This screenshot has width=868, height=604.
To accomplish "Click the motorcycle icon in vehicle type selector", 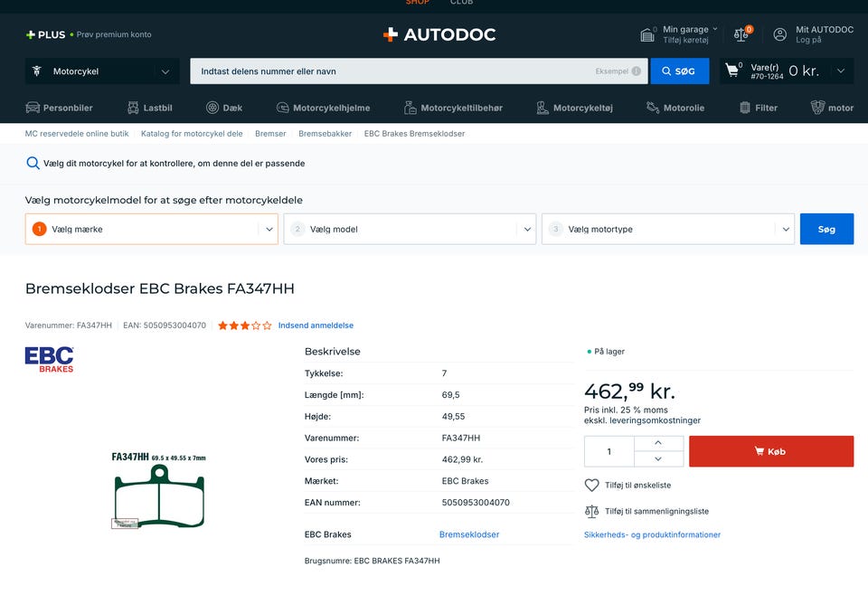I will click(x=36, y=71).
